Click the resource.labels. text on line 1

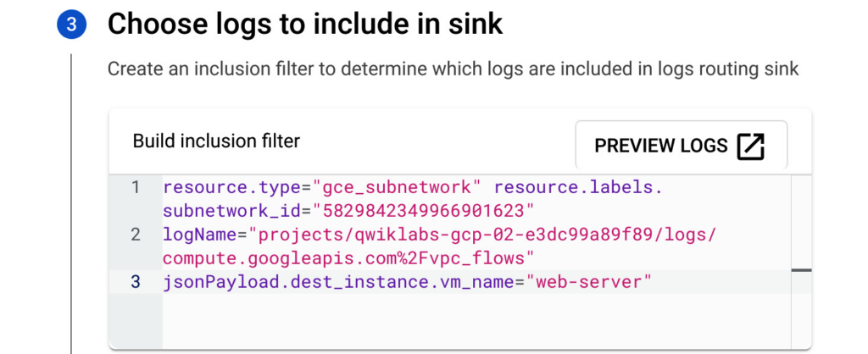click(x=578, y=187)
